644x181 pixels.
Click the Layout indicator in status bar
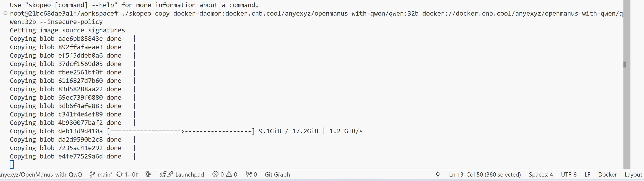click(x=634, y=174)
